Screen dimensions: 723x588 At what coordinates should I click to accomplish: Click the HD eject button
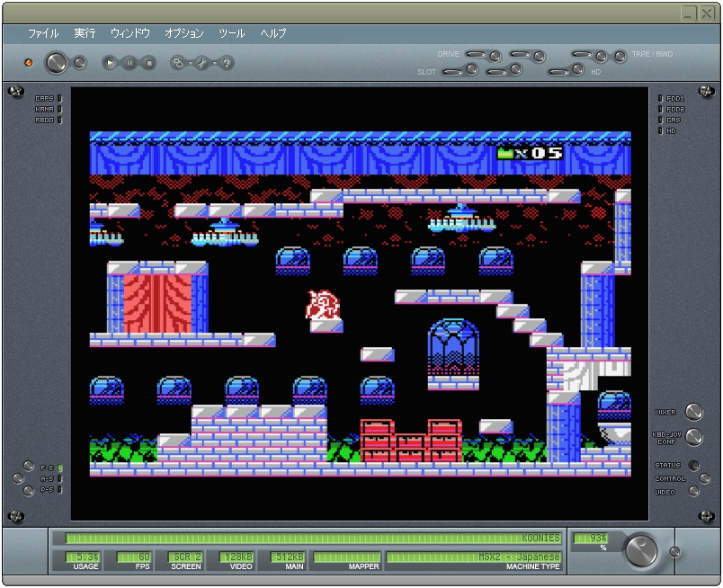point(578,69)
